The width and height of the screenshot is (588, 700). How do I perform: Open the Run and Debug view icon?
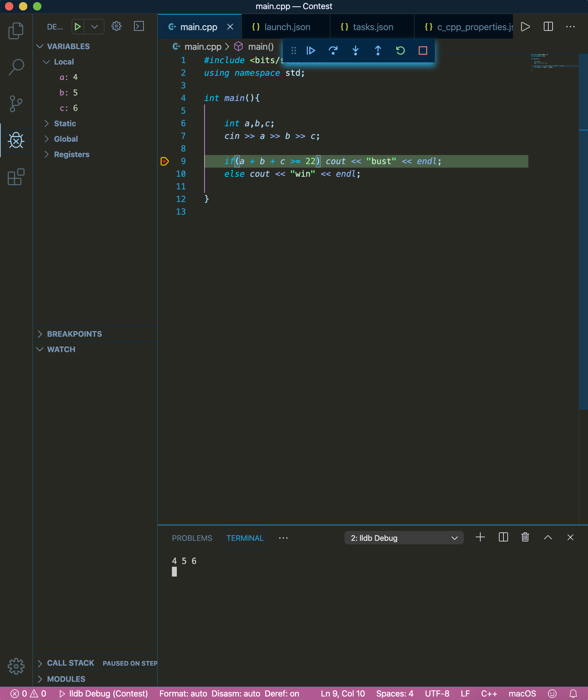point(16,140)
